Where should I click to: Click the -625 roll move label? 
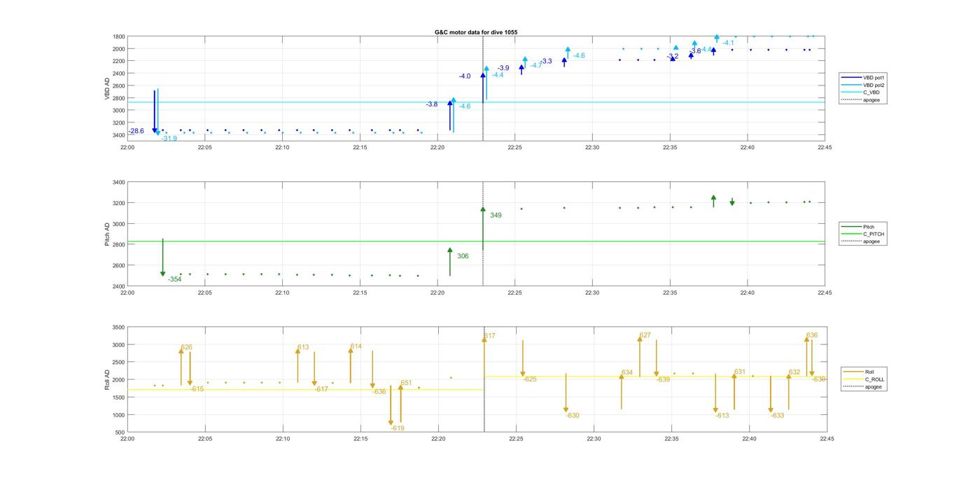click(x=530, y=379)
